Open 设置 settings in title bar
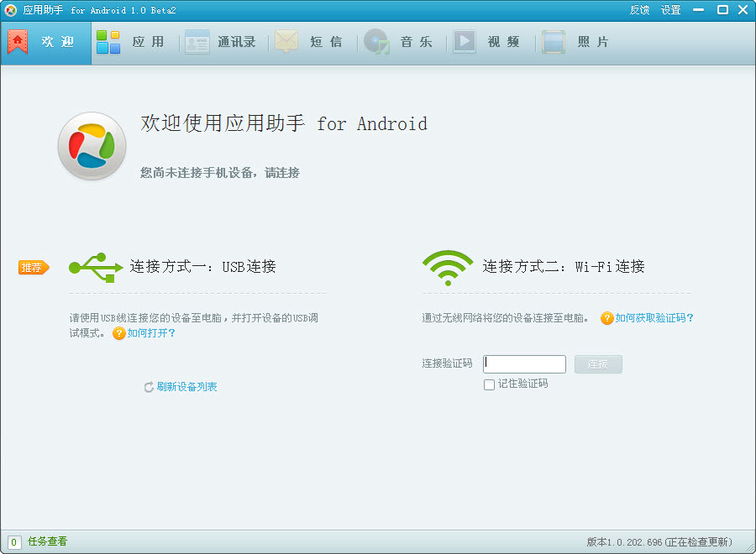The image size is (756, 554). coord(670,10)
